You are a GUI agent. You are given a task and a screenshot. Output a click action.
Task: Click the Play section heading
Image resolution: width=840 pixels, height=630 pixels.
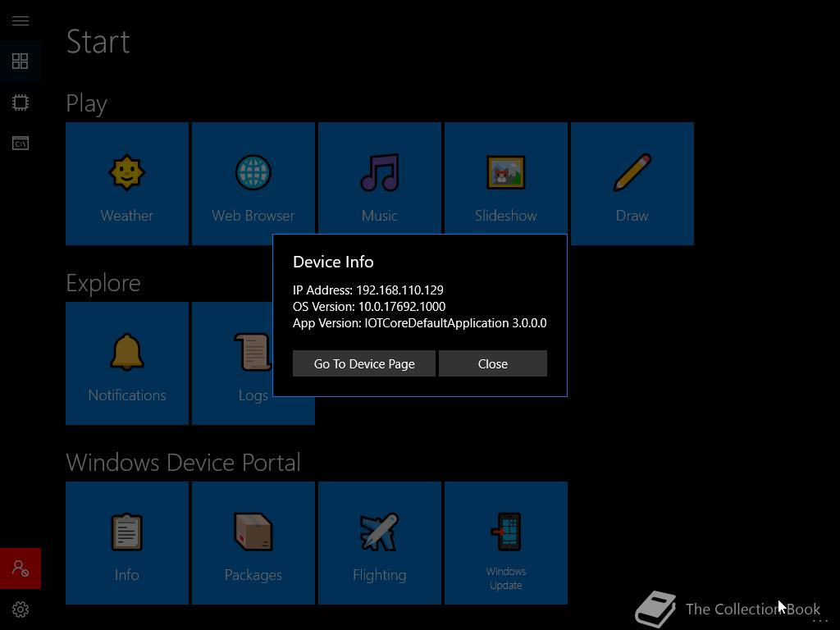tap(87, 103)
